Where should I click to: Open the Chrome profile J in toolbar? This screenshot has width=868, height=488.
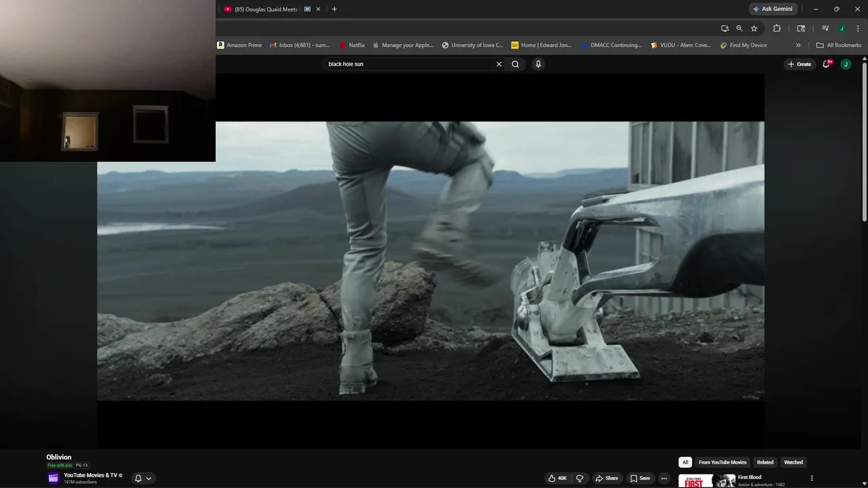click(x=842, y=28)
